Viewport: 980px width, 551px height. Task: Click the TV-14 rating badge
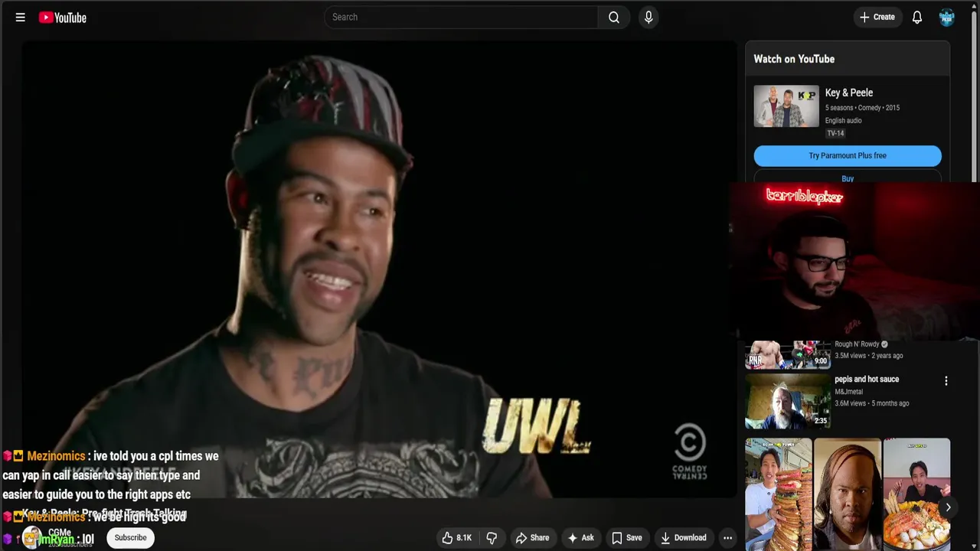[835, 133]
